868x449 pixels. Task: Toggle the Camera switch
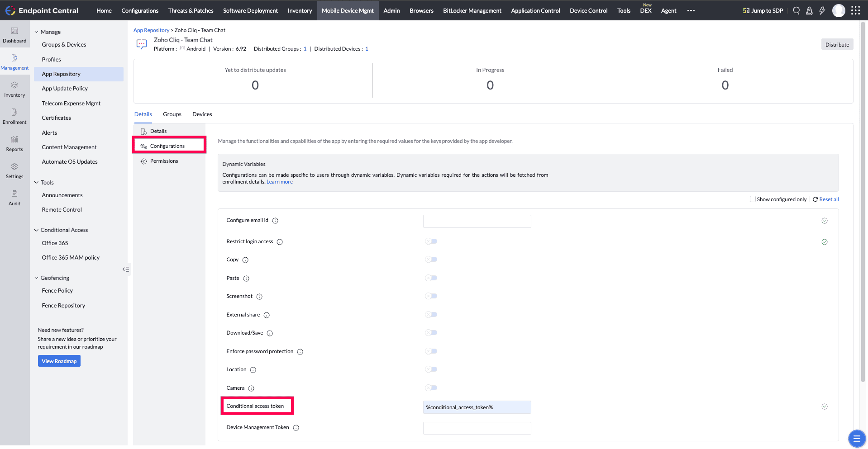pos(431,388)
